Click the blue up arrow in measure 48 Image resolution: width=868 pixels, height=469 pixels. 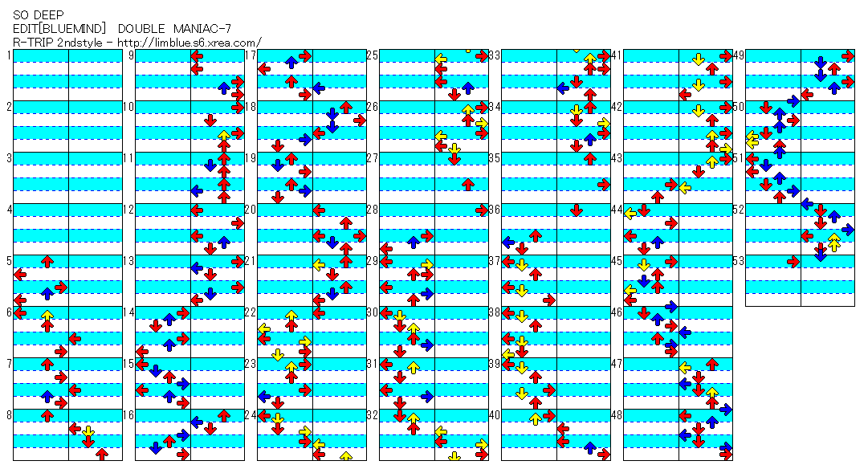coord(712,422)
